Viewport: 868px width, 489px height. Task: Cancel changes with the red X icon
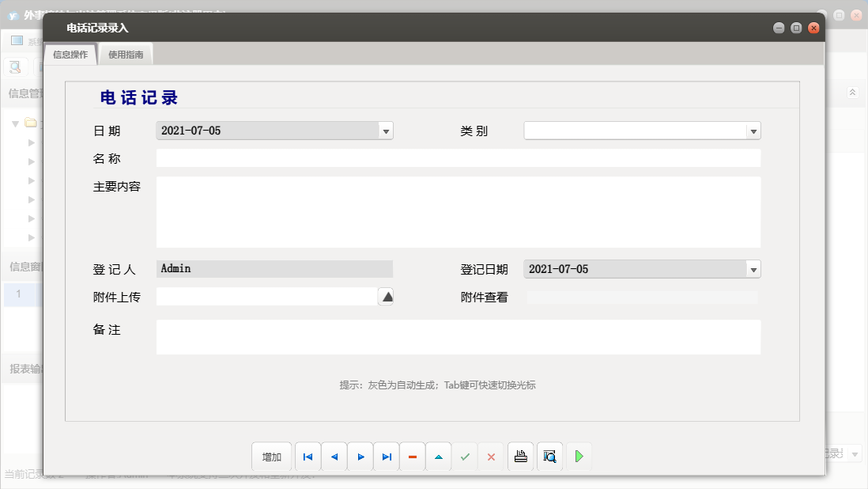[491, 457]
